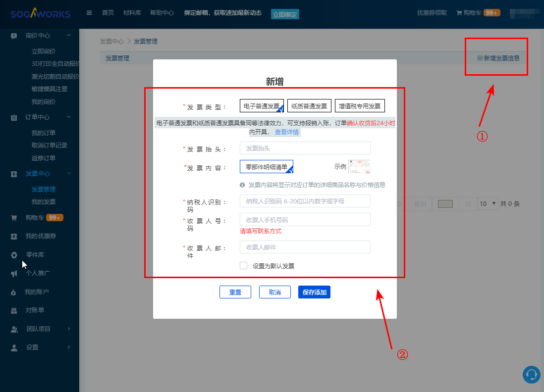Click the hamburger menu icon in header

point(89,13)
